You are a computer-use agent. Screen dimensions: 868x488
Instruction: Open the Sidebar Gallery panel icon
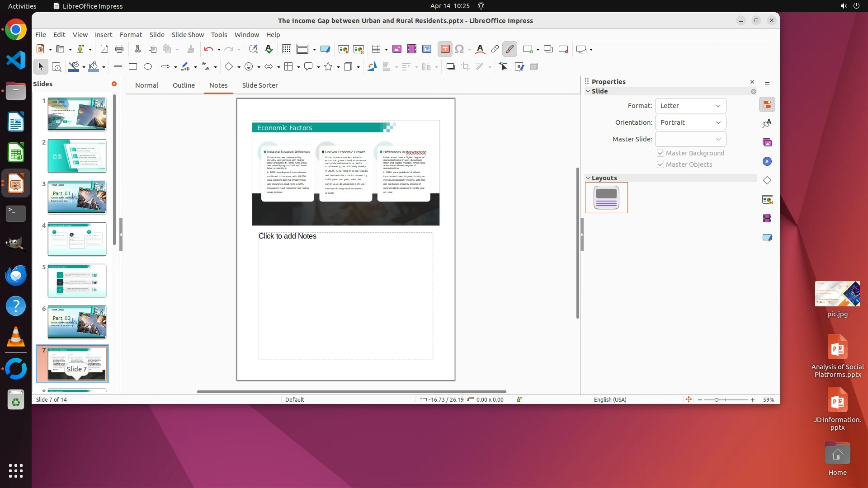click(767, 143)
